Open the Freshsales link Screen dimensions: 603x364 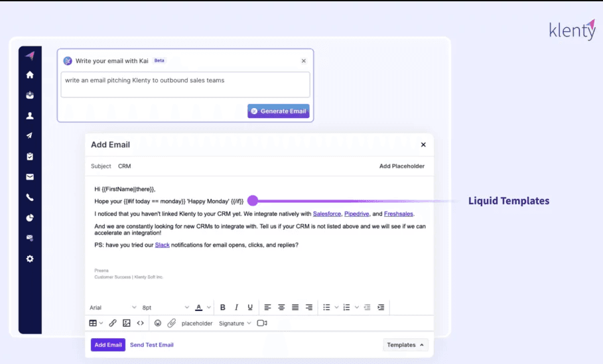pos(399,213)
